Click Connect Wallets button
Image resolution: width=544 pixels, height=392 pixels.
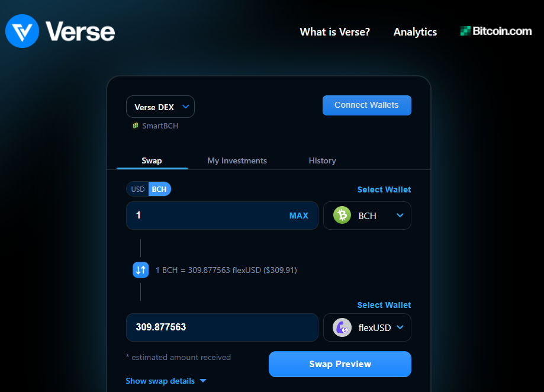[x=367, y=105]
